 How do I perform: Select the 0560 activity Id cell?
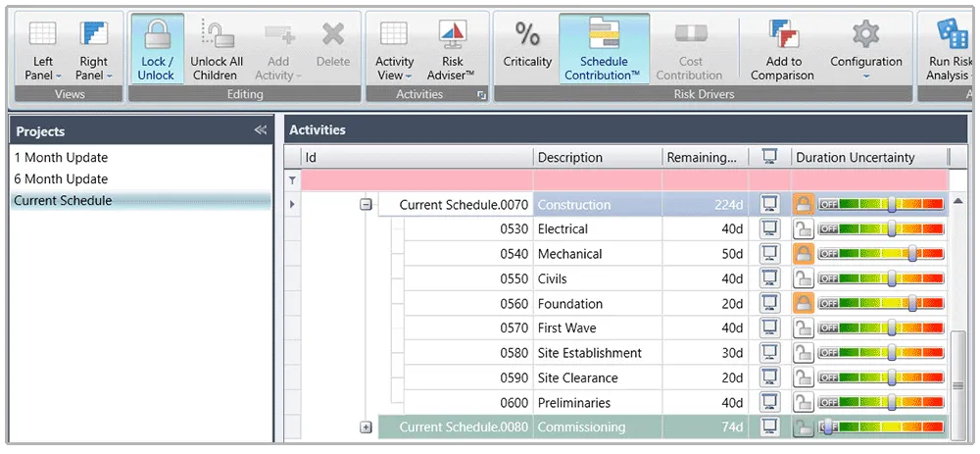(x=468, y=303)
